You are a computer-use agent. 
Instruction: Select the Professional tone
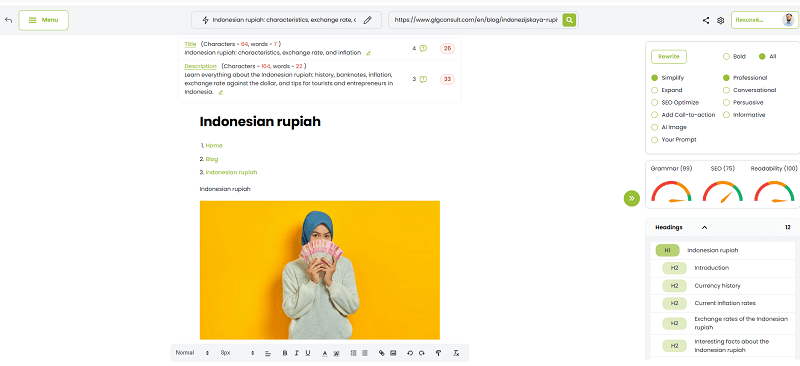(x=726, y=78)
